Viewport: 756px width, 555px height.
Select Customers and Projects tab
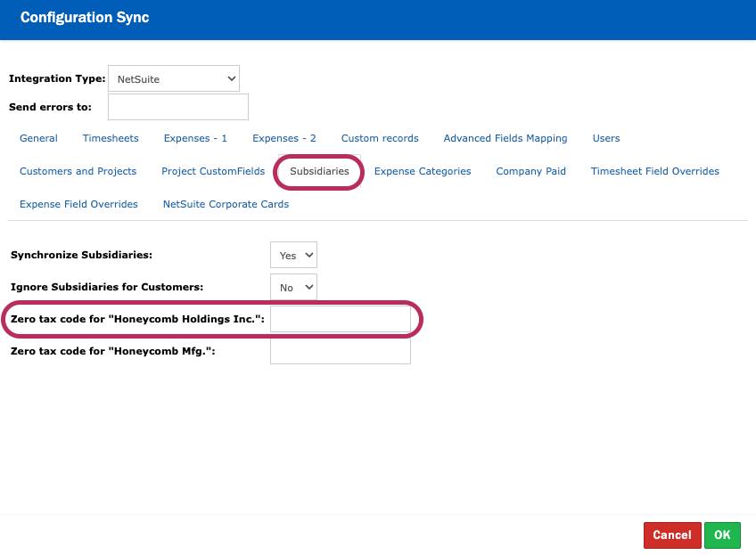point(78,171)
